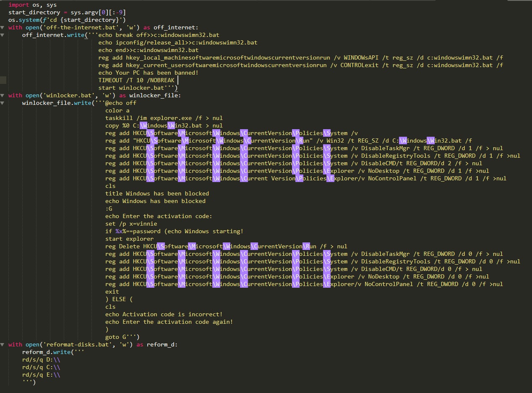Click 'echo Activation code is incorrect!' line
532x393 pixels.
pyautogui.click(x=164, y=314)
